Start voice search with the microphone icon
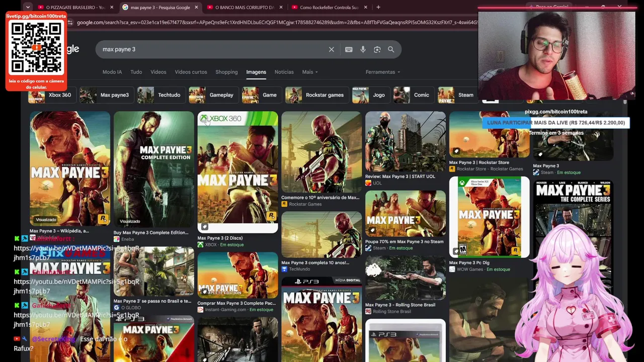The height and width of the screenshot is (362, 644). coord(363,49)
